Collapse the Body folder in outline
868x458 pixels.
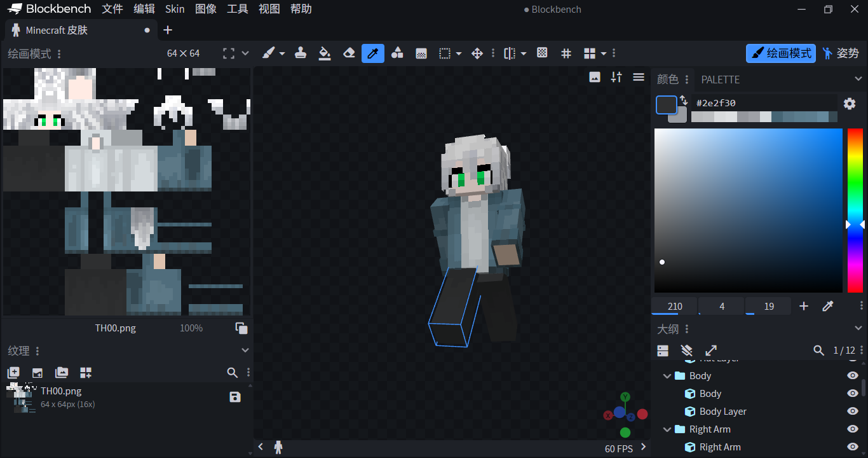click(x=667, y=376)
